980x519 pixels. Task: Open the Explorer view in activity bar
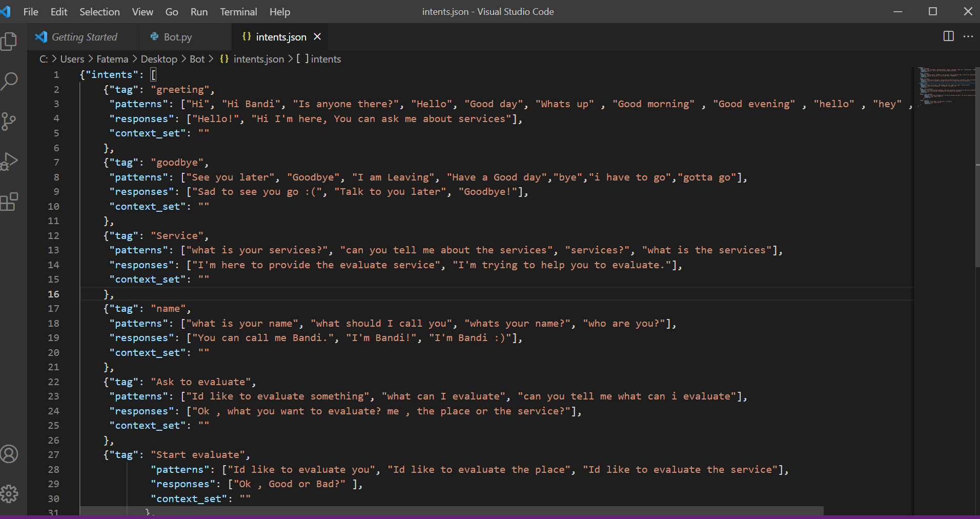[9, 42]
